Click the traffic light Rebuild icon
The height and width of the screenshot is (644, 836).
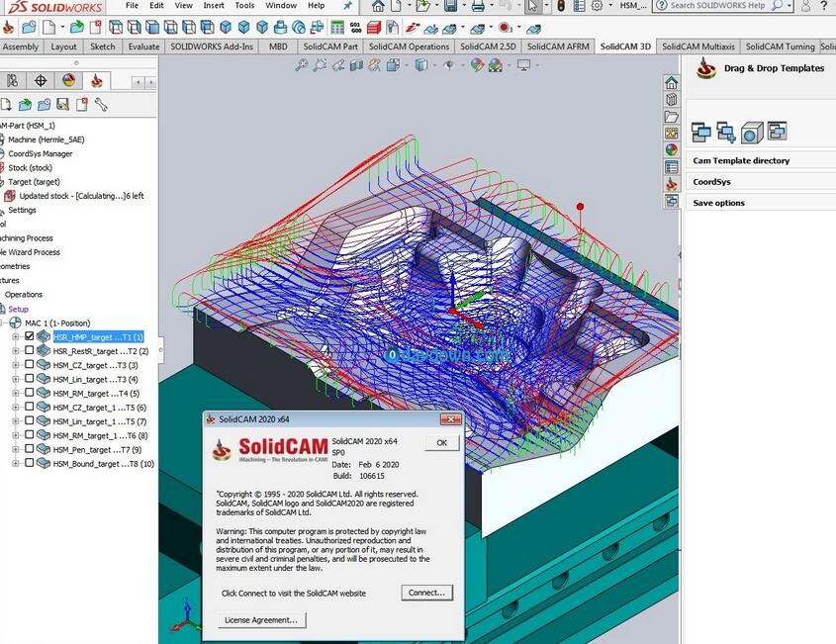pyautogui.click(x=561, y=6)
